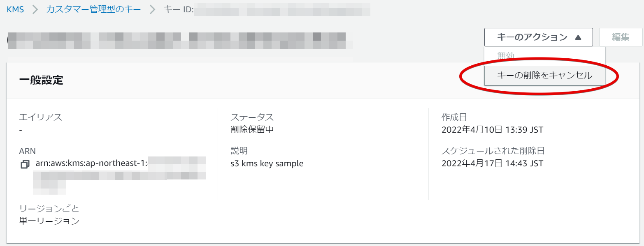644x246 pixels.
Task: Copy the ARN using the copy icon
Action: (x=25, y=164)
